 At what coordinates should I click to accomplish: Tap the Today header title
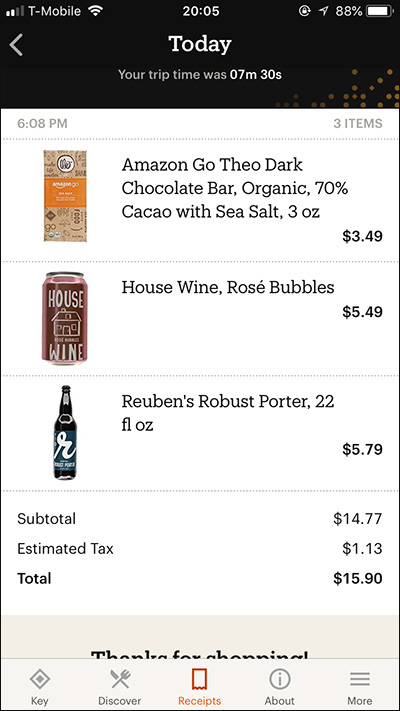coord(200,44)
